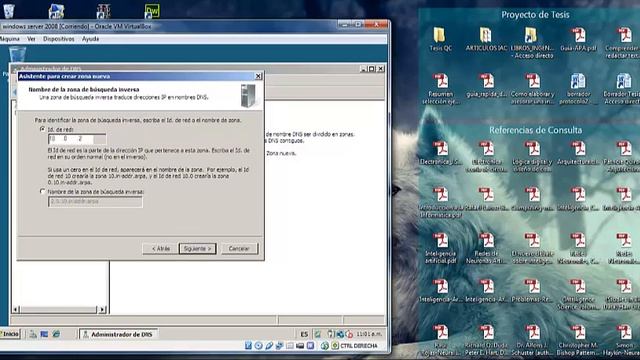Click the guest clock showing 11:01 a.m.
640x360 pixels.
(x=369, y=334)
